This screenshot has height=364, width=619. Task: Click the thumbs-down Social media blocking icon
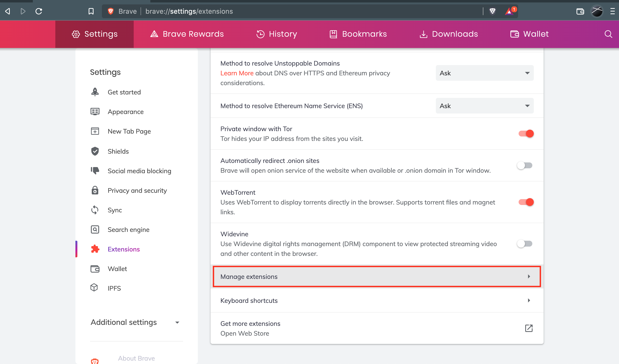pos(95,171)
